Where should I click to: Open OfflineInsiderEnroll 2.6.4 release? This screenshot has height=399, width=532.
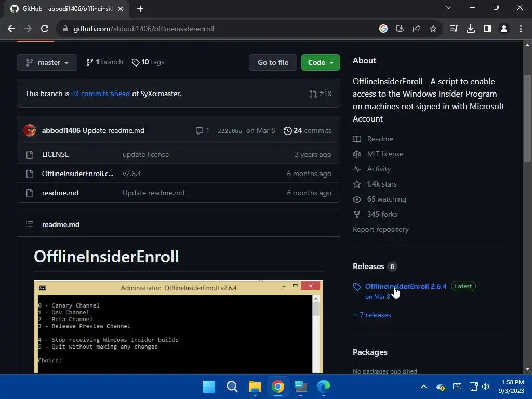tap(405, 286)
